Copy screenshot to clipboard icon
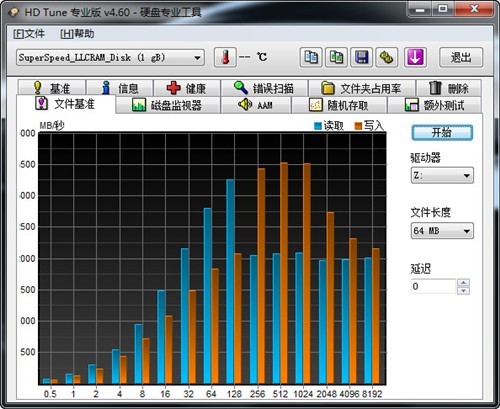The image size is (500, 409). click(x=336, y=57)
